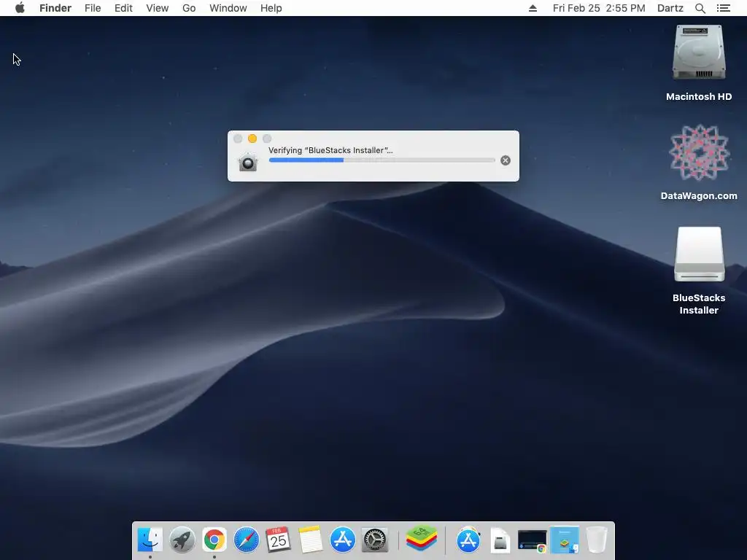Click the verification progress bar
The image size is (747, 560).
(382, 160)
